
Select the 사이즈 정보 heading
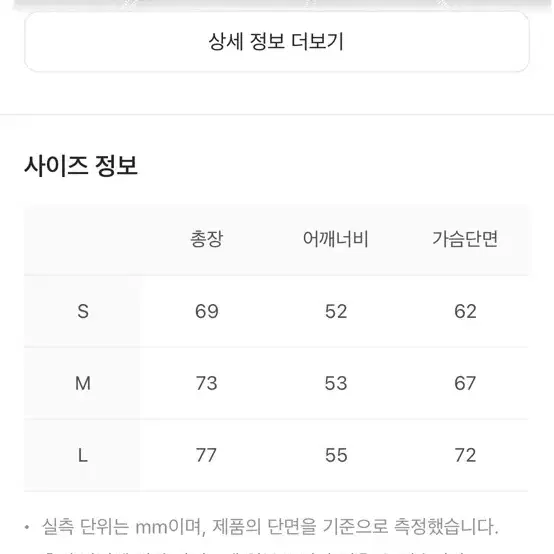pyautogui.click(x=81, y=166)
